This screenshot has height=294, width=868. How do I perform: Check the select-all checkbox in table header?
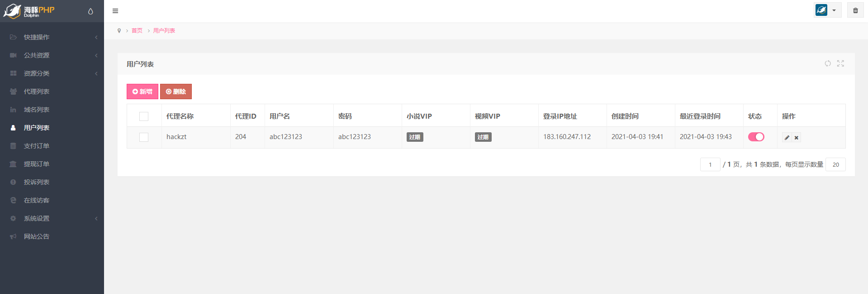pos(144,116)
